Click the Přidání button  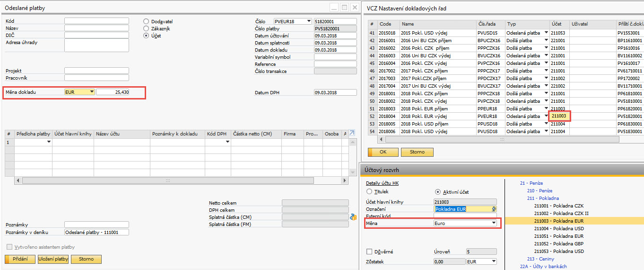point(20,259)
